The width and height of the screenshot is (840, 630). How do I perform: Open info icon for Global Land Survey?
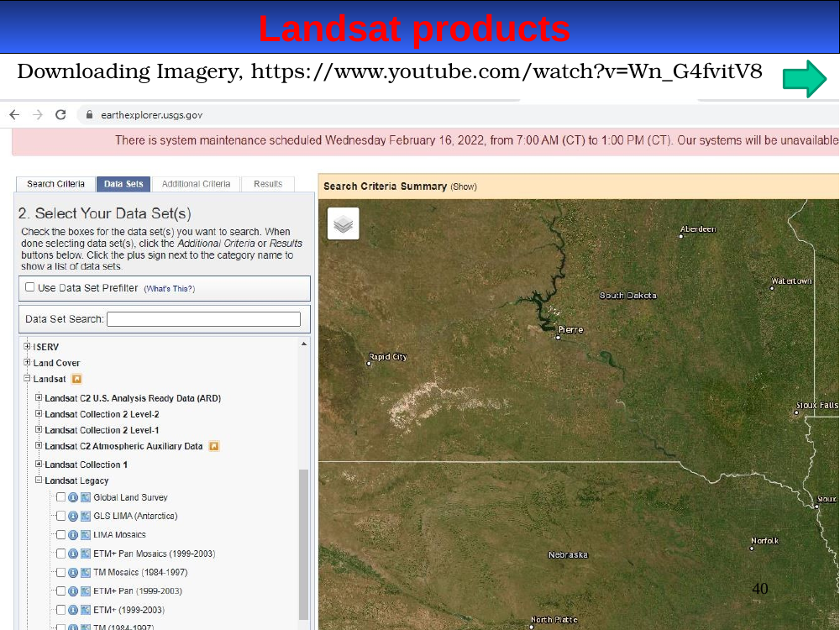pyautogui.click(x=73, y=497)
